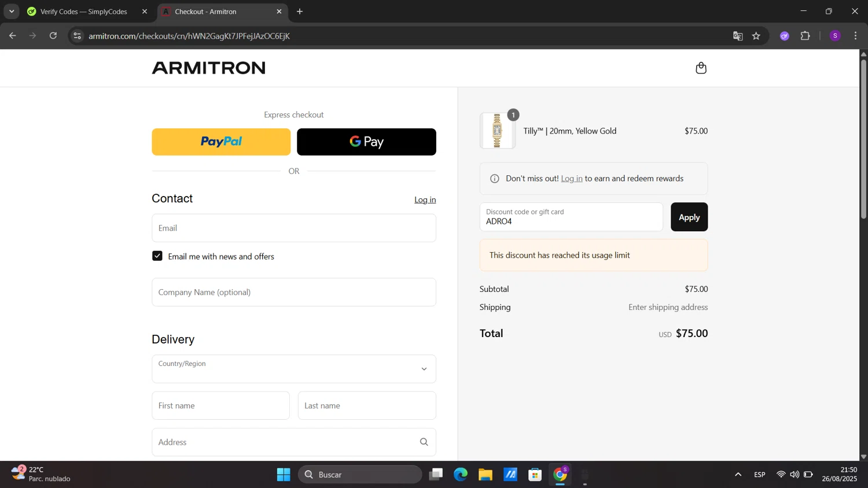Open the Chrome three-dot menu
The height and width of the screenshot is (488, 868).
coord(855,36)
